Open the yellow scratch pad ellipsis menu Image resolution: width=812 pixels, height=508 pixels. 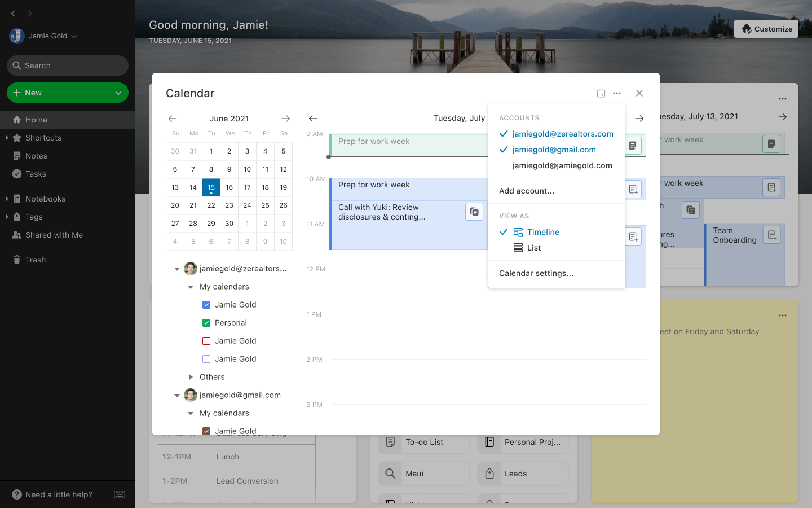click(783, 316)
